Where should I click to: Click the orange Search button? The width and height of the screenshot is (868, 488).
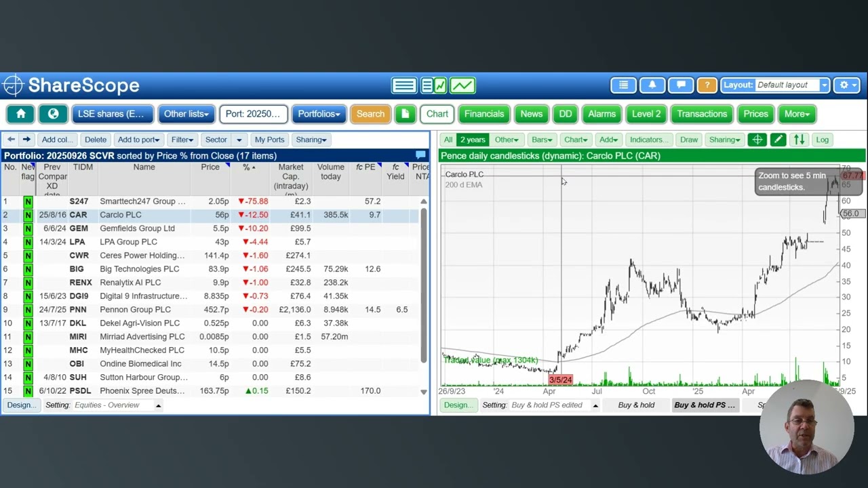coord(370,114)
